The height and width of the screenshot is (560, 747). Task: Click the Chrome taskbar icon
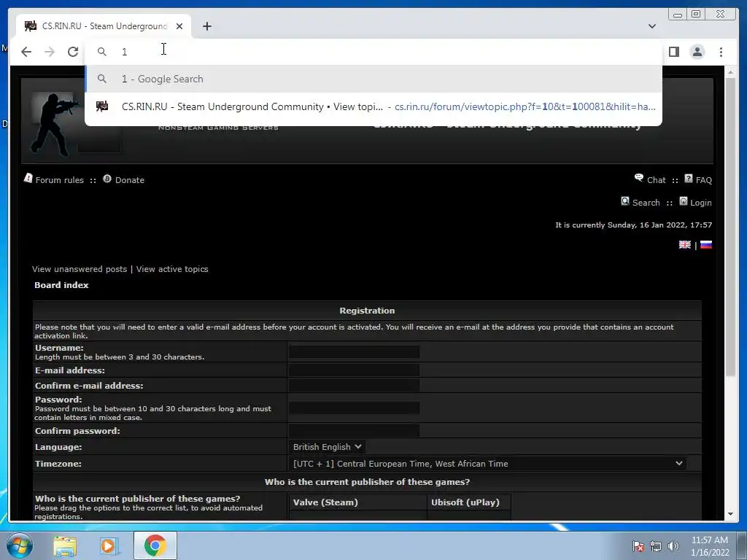click(155, 545)
